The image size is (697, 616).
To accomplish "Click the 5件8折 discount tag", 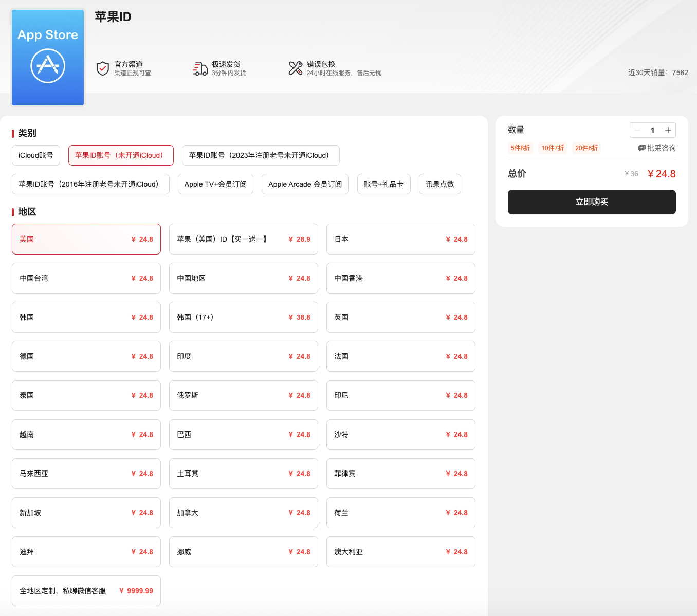I will coord(520,148).
